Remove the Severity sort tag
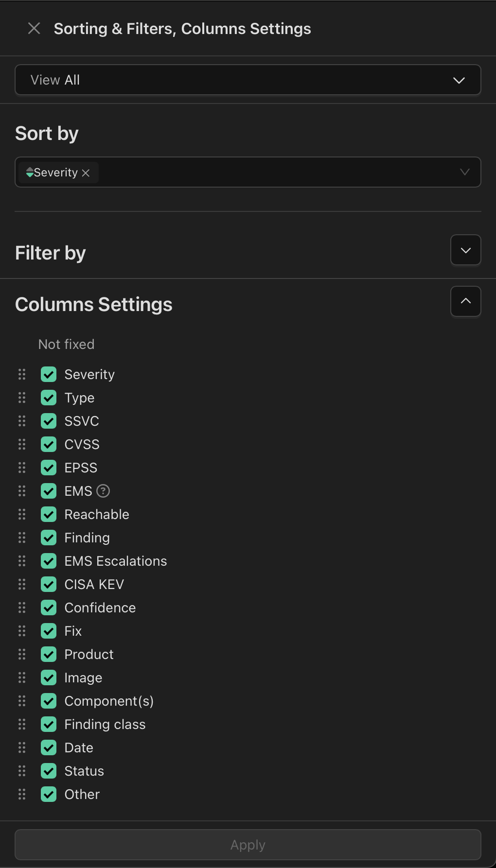 point(86,173)
